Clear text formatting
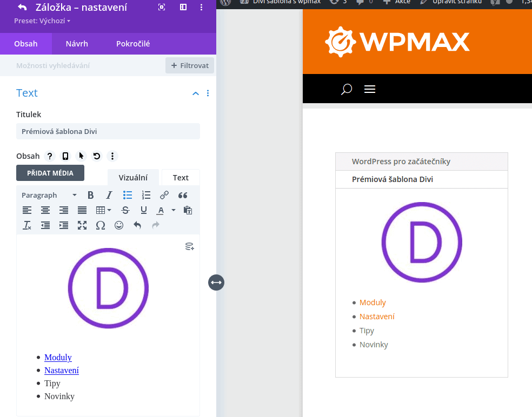 click(x=27, y=225)
